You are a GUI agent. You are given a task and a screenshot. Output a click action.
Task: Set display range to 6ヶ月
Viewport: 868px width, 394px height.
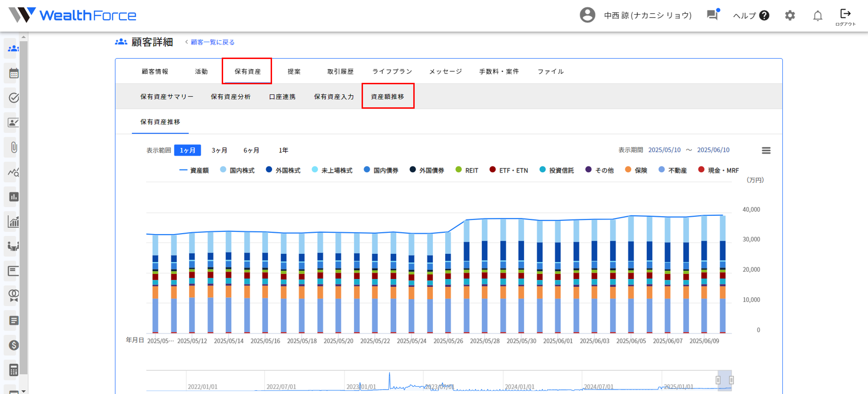click(x=251, y=150)
